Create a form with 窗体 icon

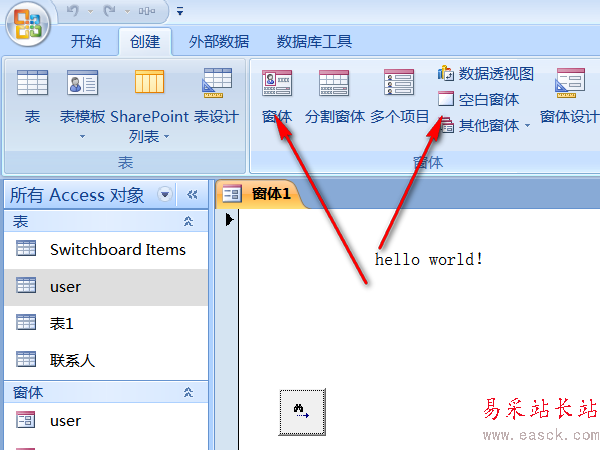tap(277, 83)
